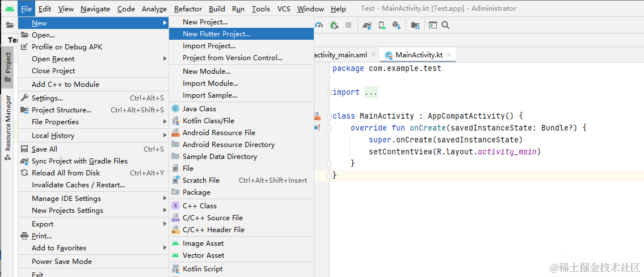Choose Kotlin Script entry
The width and height of the screenshot is (644, 277).
pyautogui.click(x=241, y=269)
